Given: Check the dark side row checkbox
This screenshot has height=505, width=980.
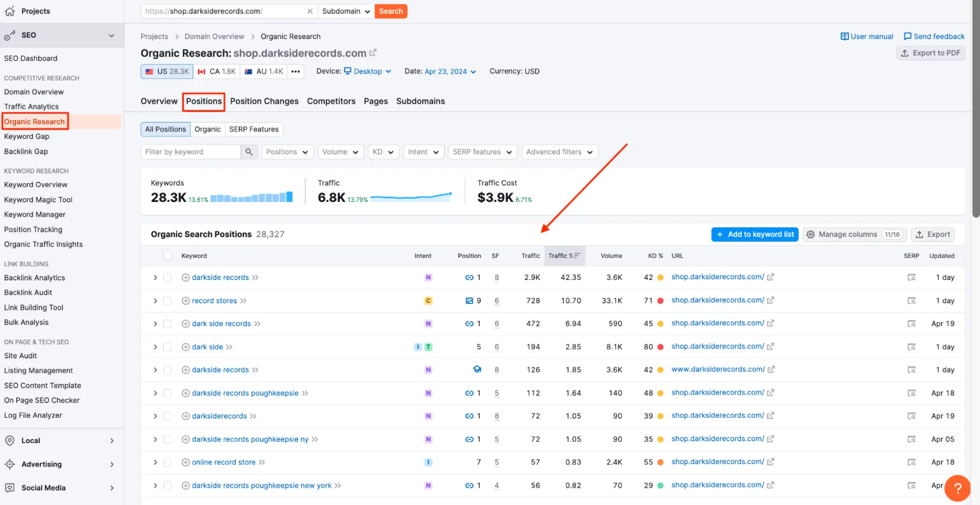Looking at the screenshot, I should coord(167,347).
